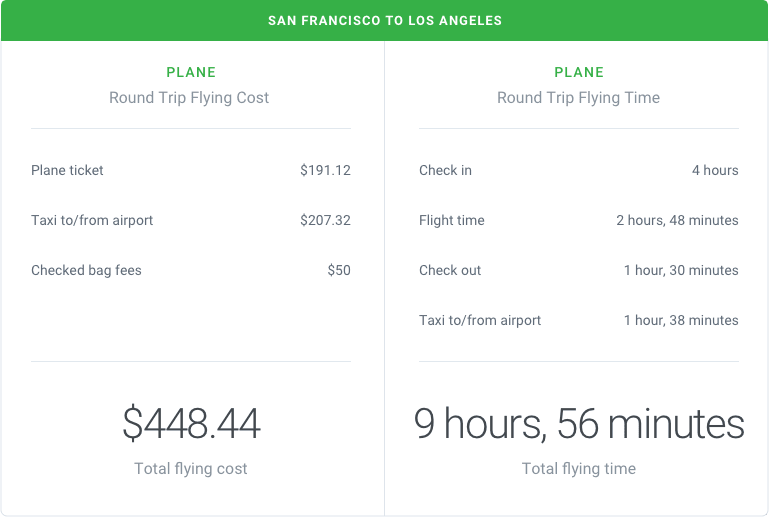The width and height of the screenshot is (769, 517).
Task: Click the right green PLANE label
Action: pyautogui.click(x=579, y=72)
